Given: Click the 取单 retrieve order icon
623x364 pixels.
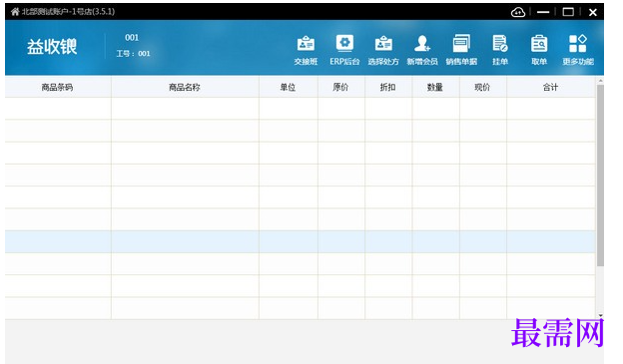Looking at the screenshot, I should [539, 50].
